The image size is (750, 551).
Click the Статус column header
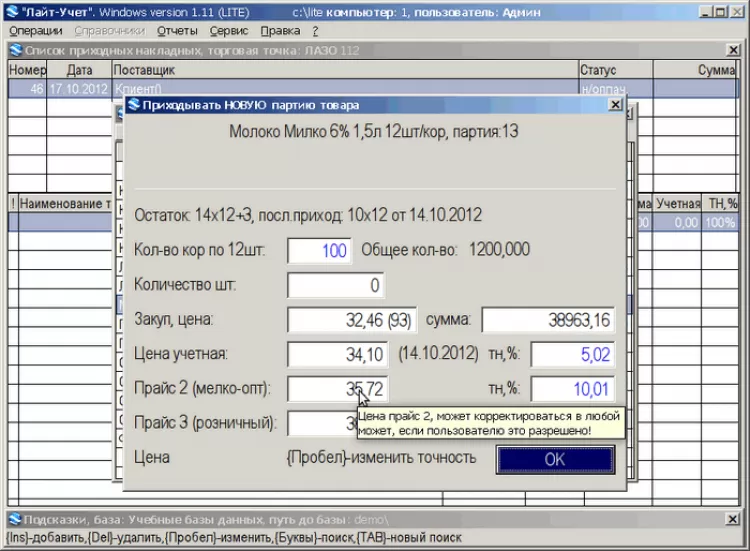[x=616, y=70]
